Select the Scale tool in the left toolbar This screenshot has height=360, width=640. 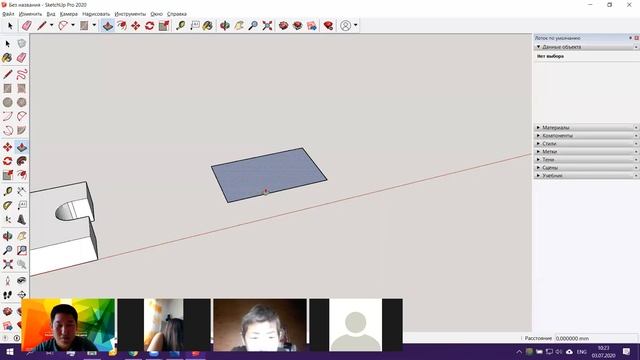[7, 175]
